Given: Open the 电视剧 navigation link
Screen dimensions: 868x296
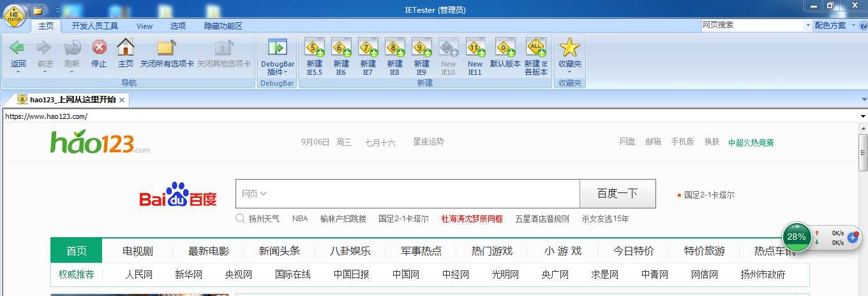Looking at the screenshot, I should (138, 251).
